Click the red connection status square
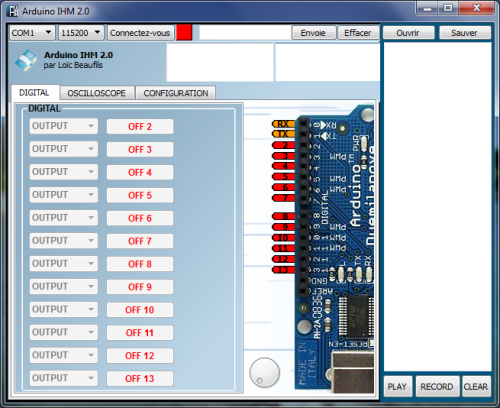 click(184, 33)
